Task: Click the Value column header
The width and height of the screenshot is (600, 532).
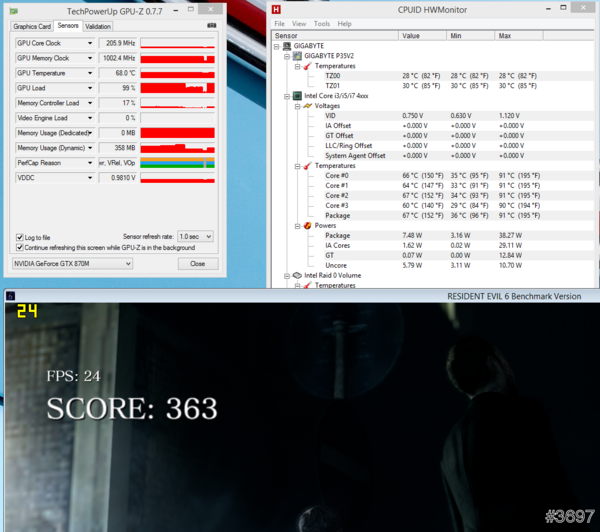Action: coord(422,36)
